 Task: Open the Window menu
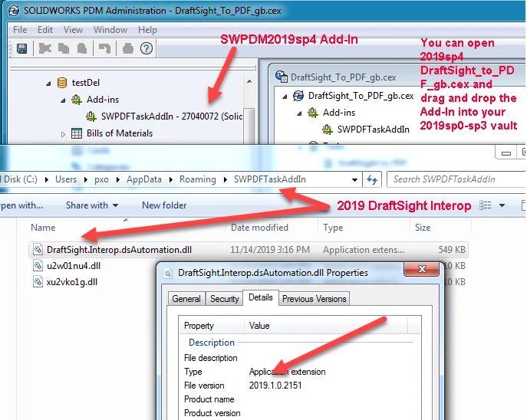click(110, 30)
